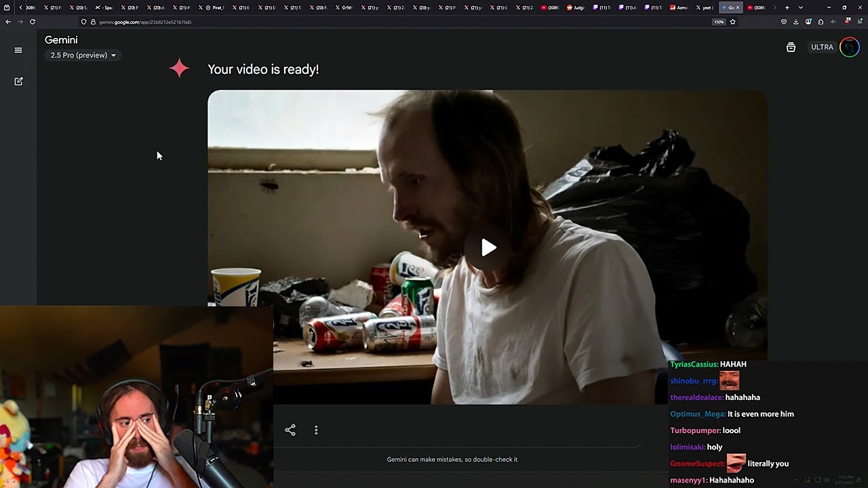Viewport: 868px width, 488px height.
Task: Click the Gemini sparkle icon
Action: (x=179, y=68)
